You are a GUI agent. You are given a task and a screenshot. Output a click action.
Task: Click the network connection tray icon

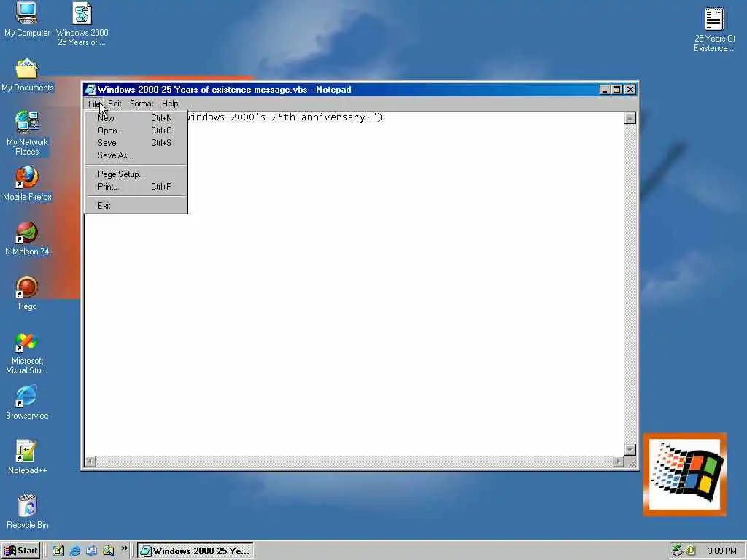(678, 551)
